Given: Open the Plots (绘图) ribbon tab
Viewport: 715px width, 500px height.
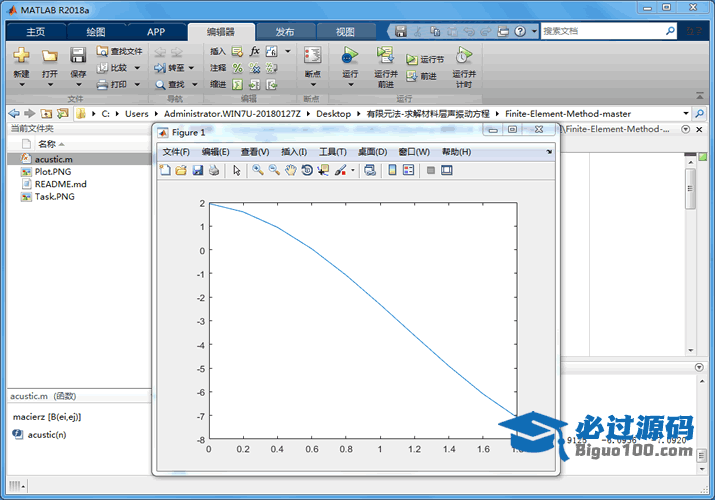Looking at the screenshot, I should [x=96, y=32].
